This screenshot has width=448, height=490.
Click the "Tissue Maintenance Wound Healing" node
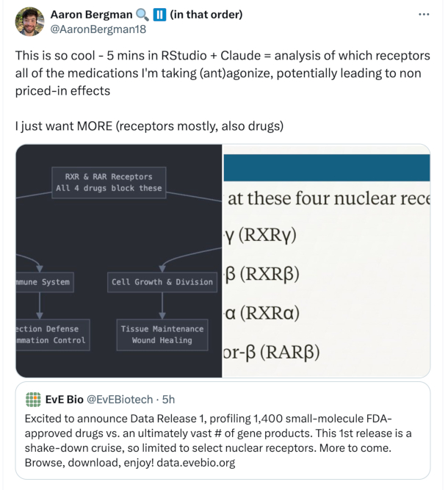161,334
